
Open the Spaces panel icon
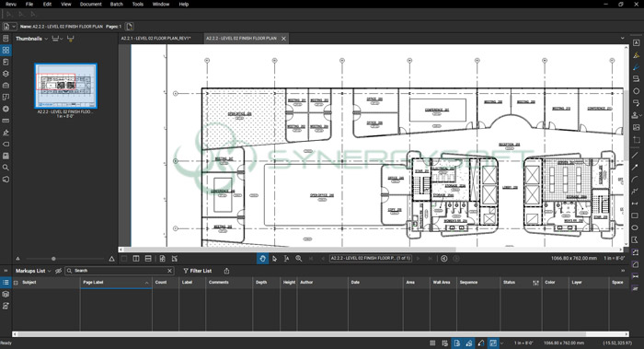[6, 98]
